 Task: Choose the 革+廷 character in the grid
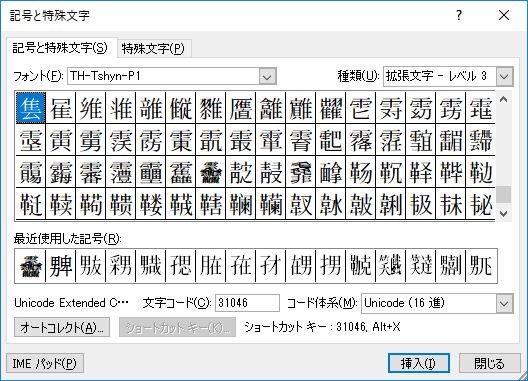31,204
